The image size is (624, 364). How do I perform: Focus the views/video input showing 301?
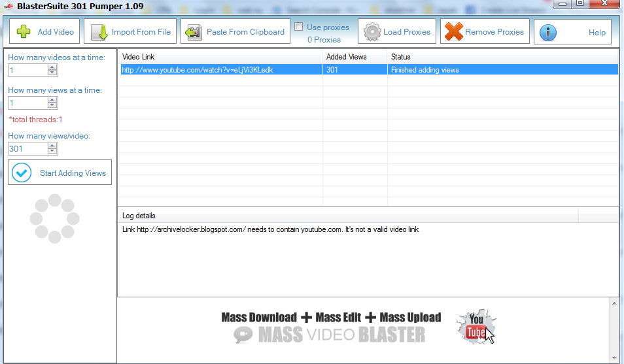click(x=27, y=149)
